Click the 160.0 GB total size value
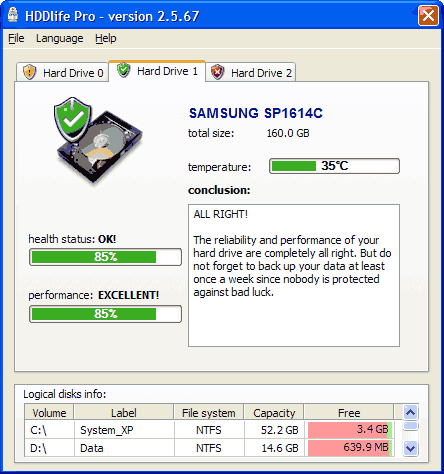Image resolution: width=444 pixels, height=474 pixels. [x=288, y=133]
